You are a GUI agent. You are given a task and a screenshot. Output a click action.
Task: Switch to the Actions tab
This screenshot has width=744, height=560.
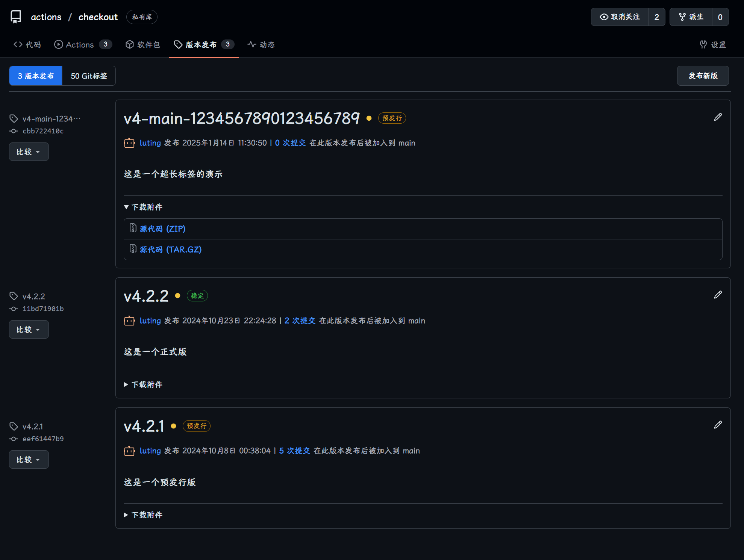pos(80,44)
